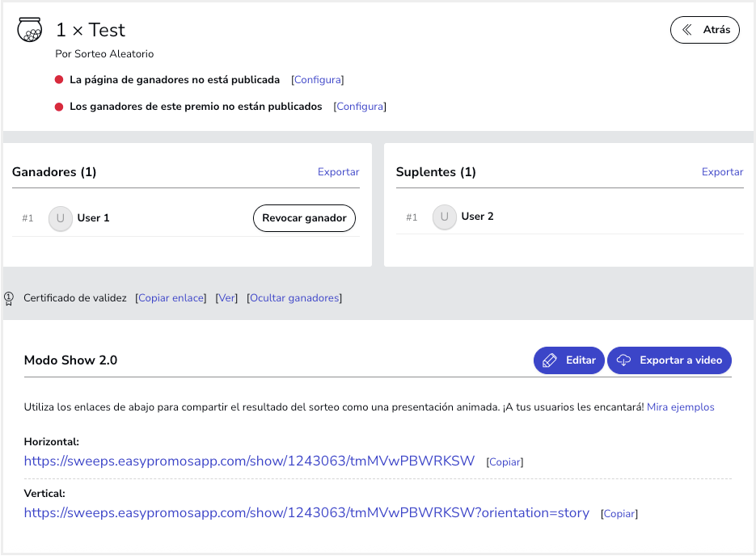Open the horizontal show URL
This screenshot has height=556, width=756.
tap(249, 461)
